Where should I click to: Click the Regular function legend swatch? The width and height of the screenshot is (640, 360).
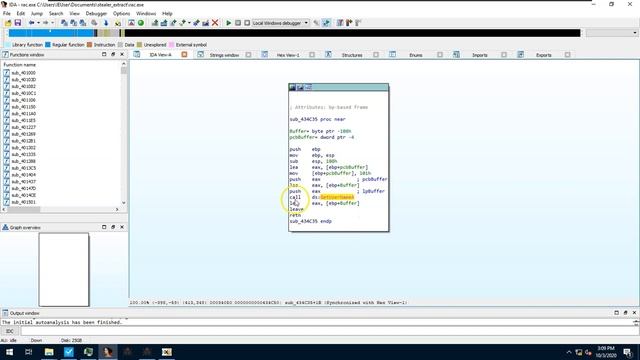[48, 44]
